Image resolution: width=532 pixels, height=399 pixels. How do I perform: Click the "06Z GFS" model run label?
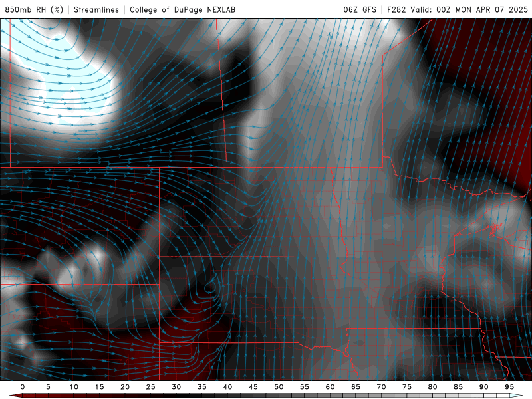(360, 9)
